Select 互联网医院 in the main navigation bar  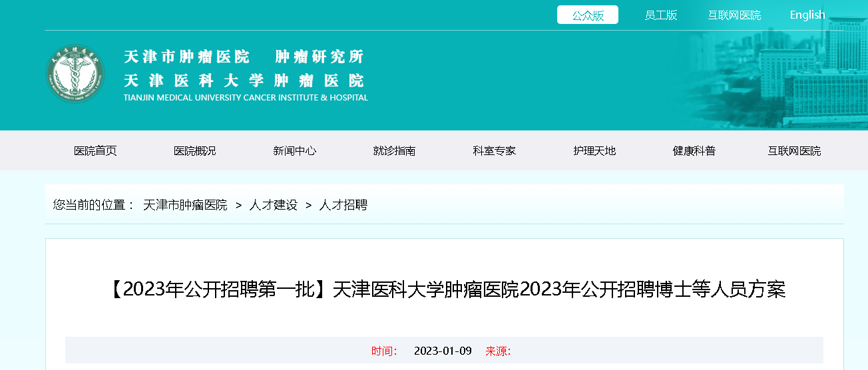coord(794,151)
